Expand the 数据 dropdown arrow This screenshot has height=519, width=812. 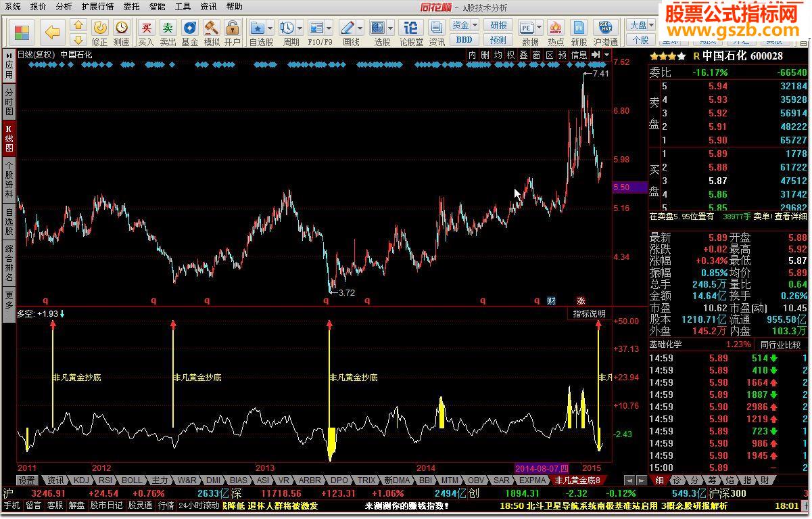point(540,28)
